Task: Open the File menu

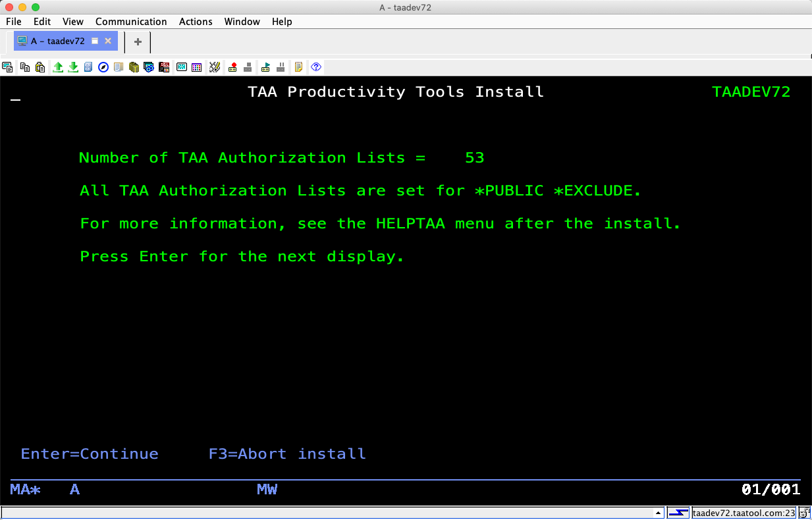Action: (14, 22)
